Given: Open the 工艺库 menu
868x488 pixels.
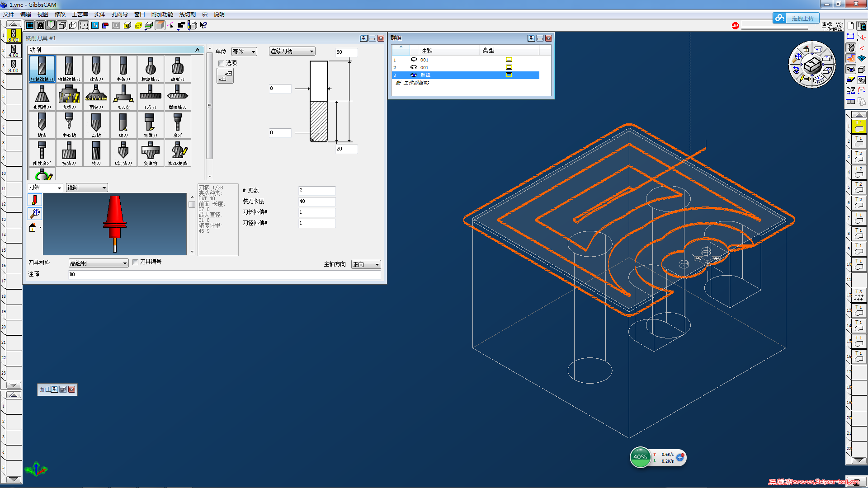Looking at the screenshot, I should (80, 14).
